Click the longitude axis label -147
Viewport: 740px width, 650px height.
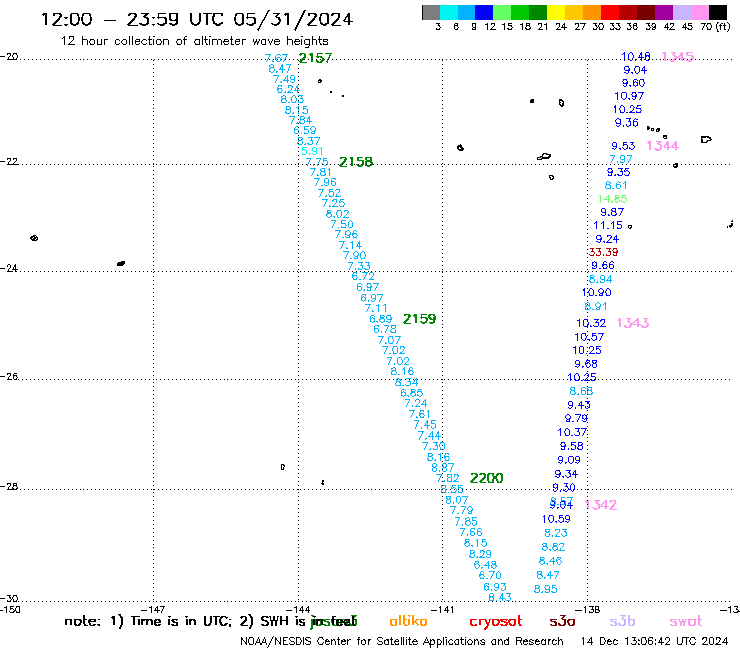pyautogui.click(x=153, y=609)
